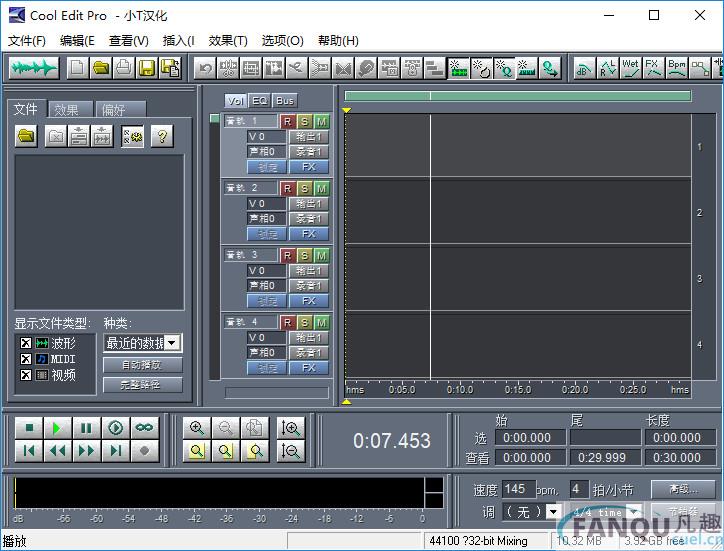Image resolution: width=724 pixels, height=551 pixels.
Task: Open track 1 output 输出1 selector
Action: point(309,137)
